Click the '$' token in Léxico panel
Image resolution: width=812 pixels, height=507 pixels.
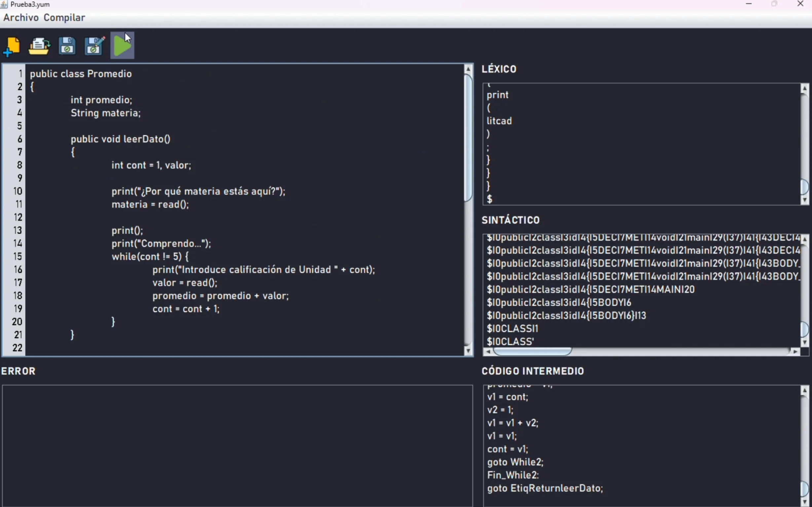click(x=490, y=199)
